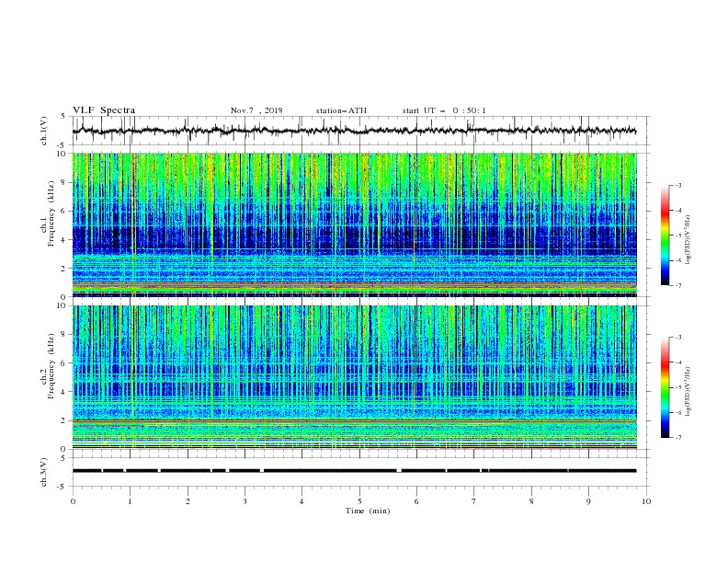Click the ch.1 PSD color scale bar
This screenshot has height=563, width=728.
tap(665, 236)
